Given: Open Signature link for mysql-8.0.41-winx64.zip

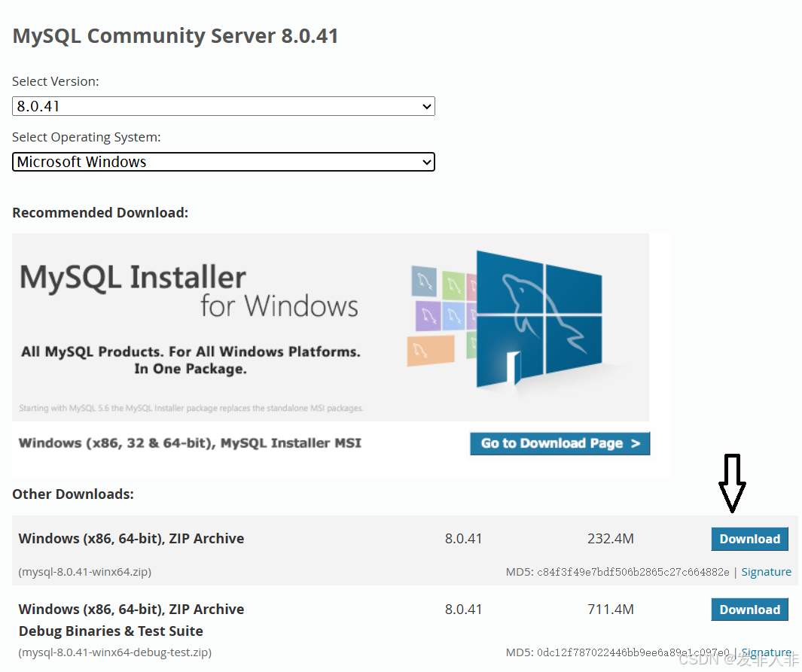Looking at the screenshot, I should (x=766, y=572).
